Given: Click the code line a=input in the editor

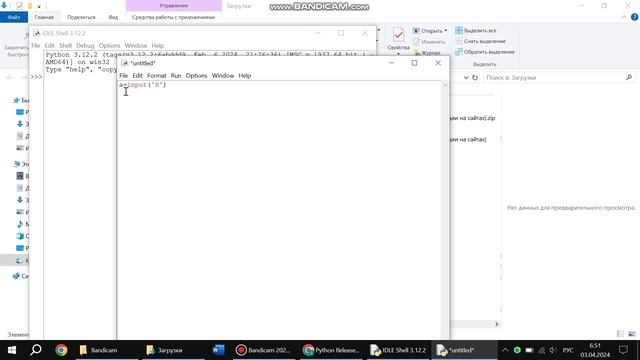Looking at the screenshot, I should [142, 85].
